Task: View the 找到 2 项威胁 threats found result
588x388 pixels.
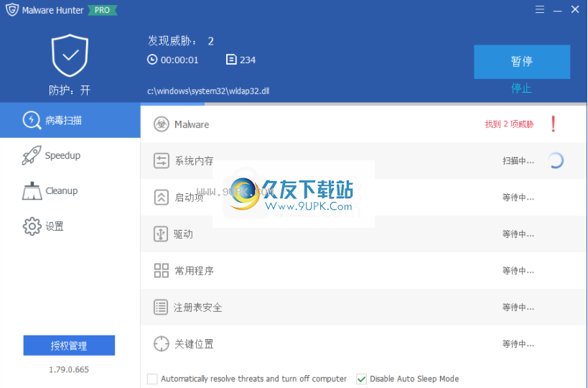Action: [509, 124]
